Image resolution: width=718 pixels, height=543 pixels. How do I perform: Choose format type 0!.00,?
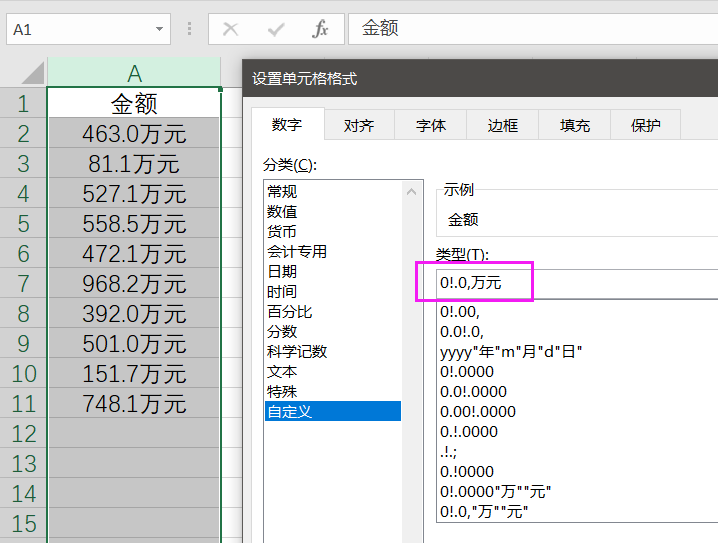point(460,312)
